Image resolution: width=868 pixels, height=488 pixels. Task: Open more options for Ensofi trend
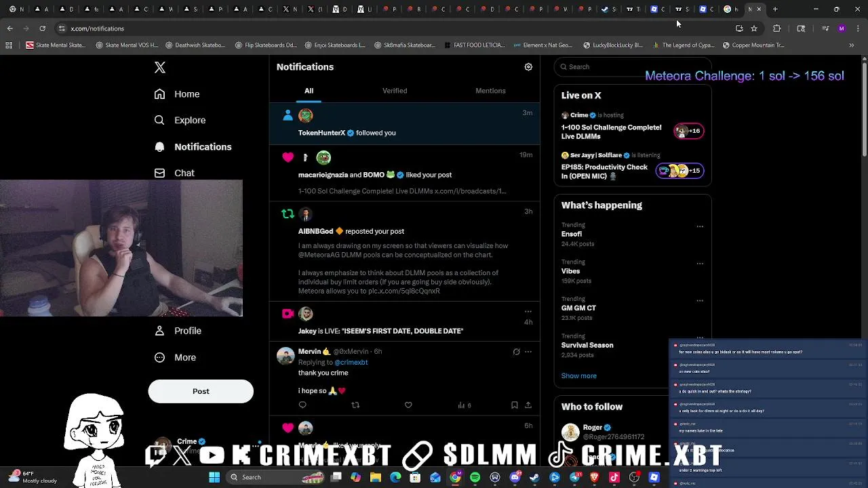pos(700,226)
